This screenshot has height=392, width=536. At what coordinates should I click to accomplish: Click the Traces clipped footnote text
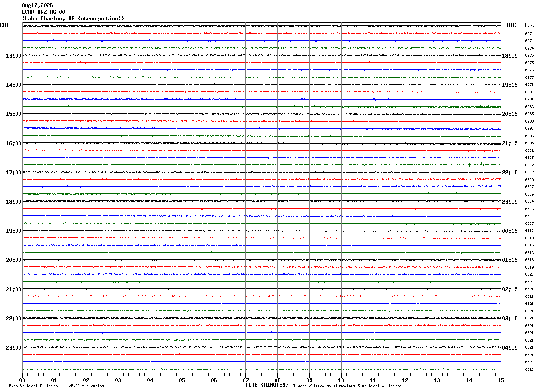click(347, 386)
